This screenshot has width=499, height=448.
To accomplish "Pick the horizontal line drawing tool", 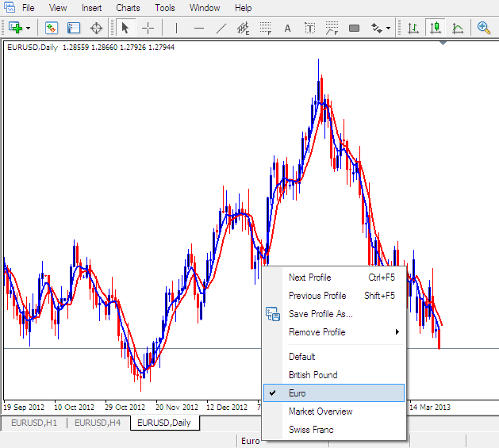I will point(199,28).
